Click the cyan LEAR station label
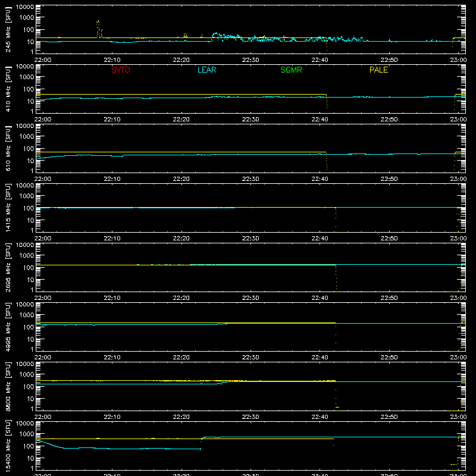 coord(206,70)
